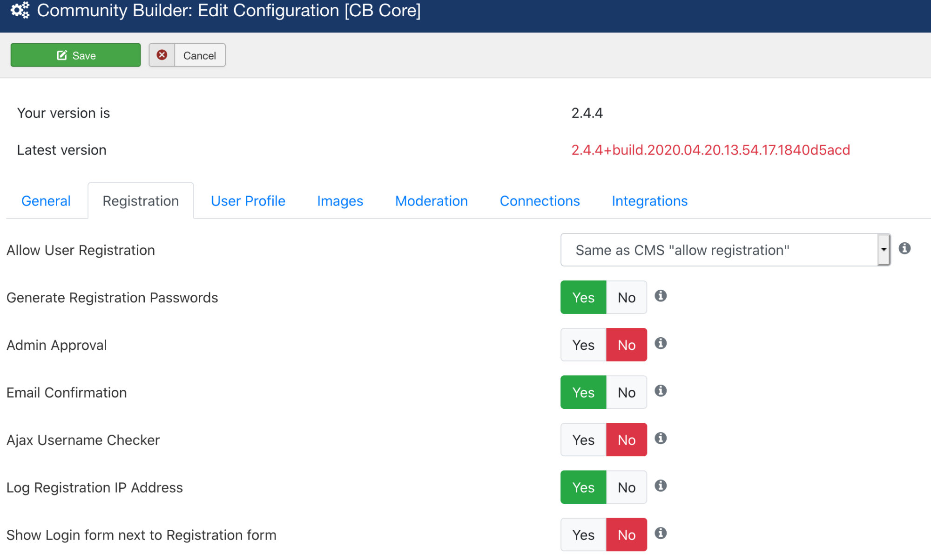Show info for Ajax Username Checker

(661, 438)
